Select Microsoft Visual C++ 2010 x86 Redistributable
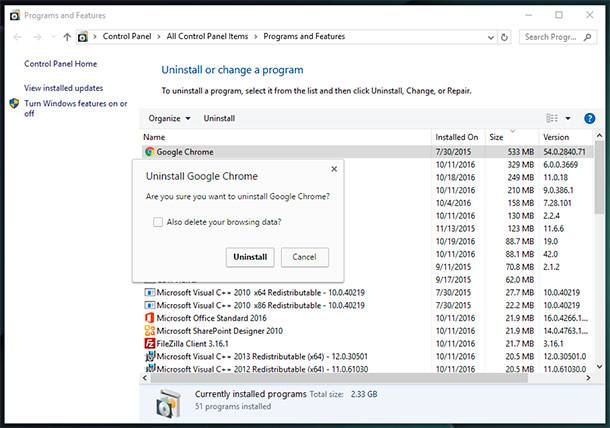 pyautogui.click(x=368, y=305)
